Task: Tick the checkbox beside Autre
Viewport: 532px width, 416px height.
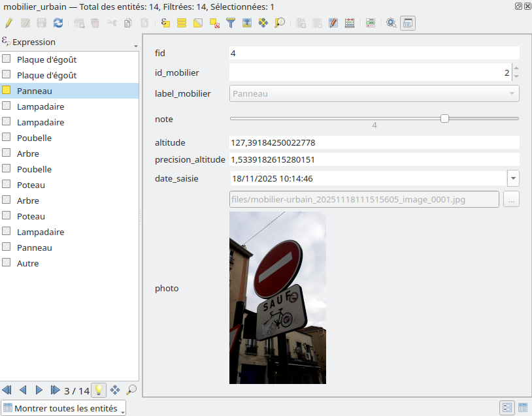Action: (x=7, y=263)
